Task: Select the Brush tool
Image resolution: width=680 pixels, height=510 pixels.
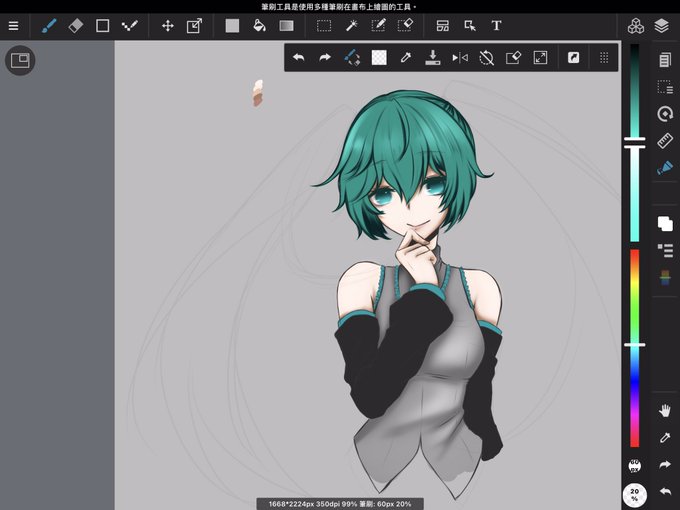Action: coord(49,26)
